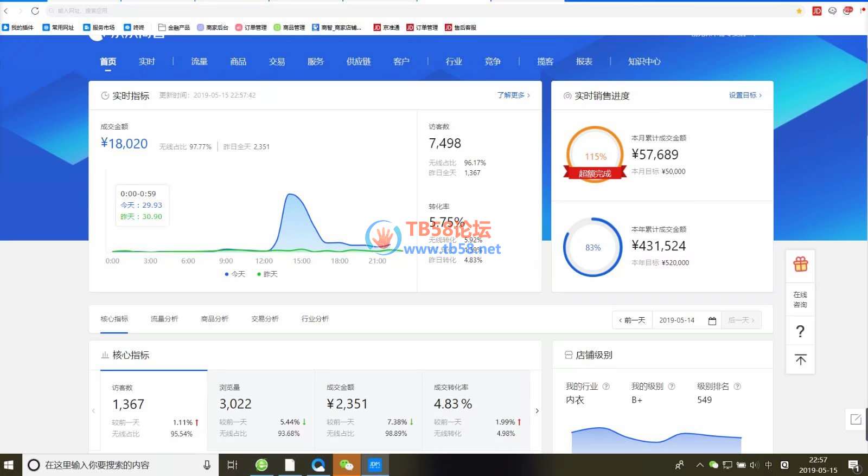Toggle the 今天 legend series in chart
Screen dimensions: 868x476
point(235,274)
